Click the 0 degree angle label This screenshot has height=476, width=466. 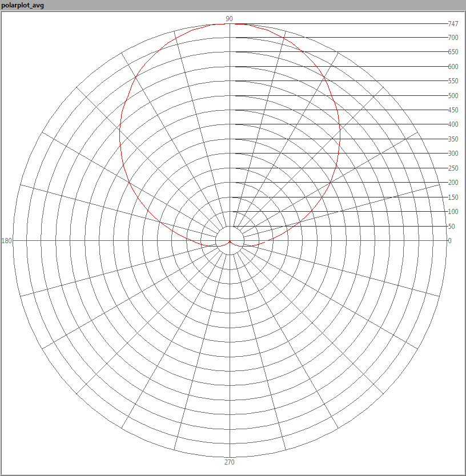click(449, 241)
